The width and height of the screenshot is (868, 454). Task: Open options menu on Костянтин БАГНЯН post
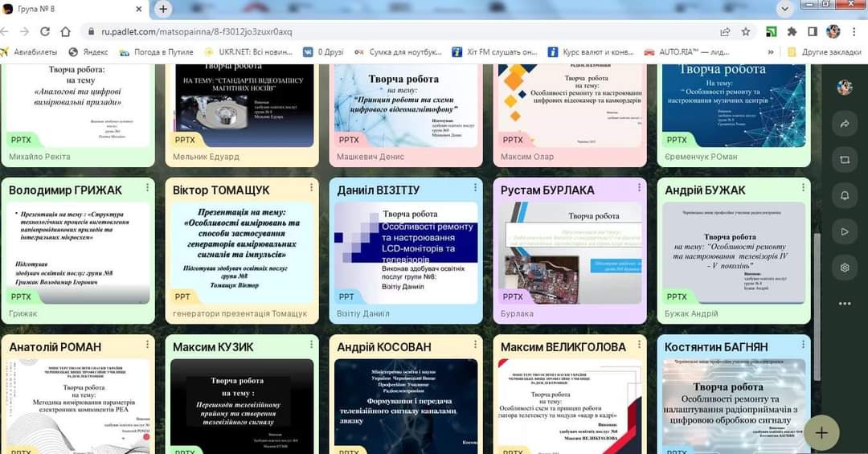tap(803, 345)
